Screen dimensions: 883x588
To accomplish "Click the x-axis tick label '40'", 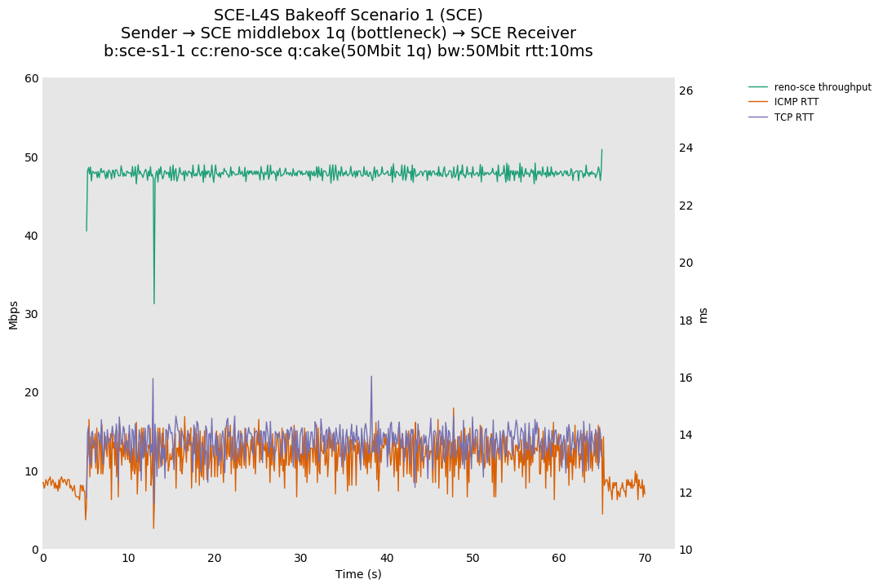I will tap(387, 558).
